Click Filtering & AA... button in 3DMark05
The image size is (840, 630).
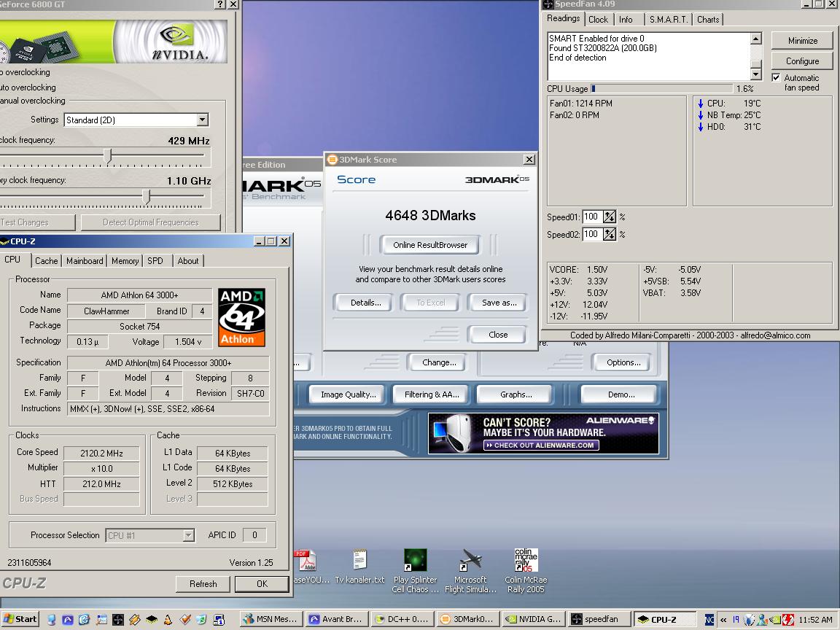coord(432,394)
